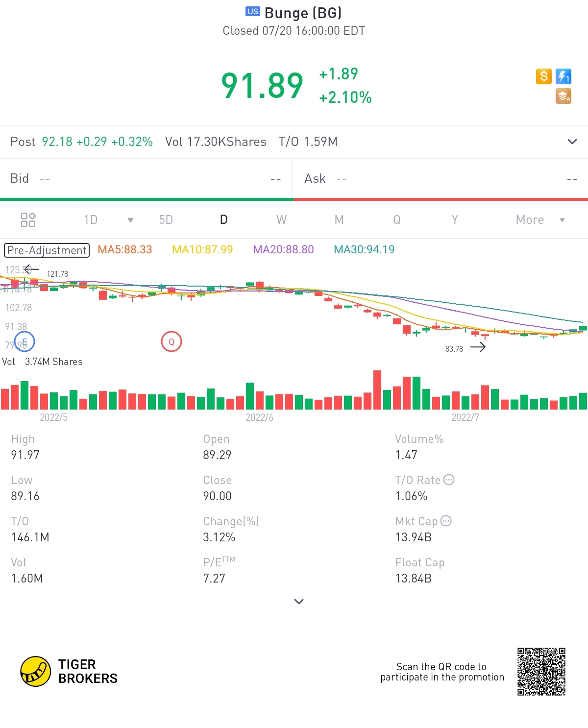Tap the Vol 3.74M Shares label
The width and height of the screenshot is (588, 728).
(x=43, y=362)
